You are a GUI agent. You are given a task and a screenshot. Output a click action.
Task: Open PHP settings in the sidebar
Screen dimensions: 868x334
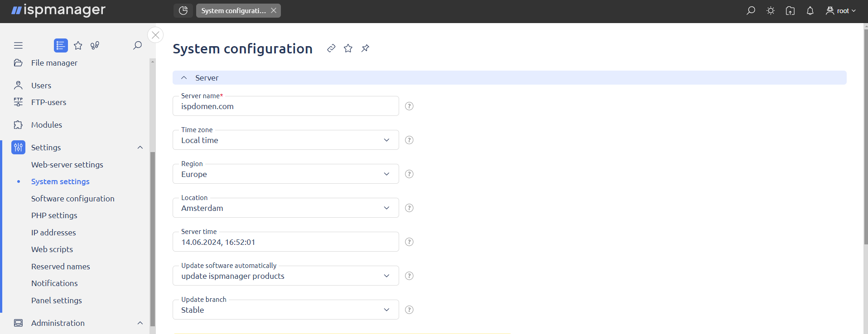[54, 215]
